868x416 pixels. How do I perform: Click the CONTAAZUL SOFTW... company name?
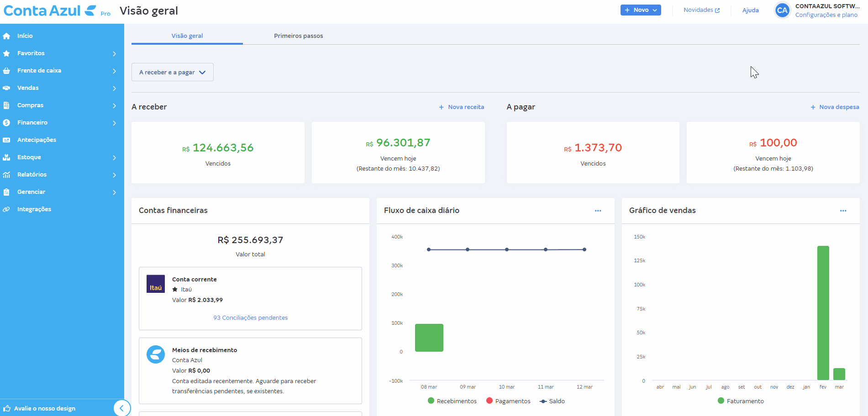click(x=827, y=6)
